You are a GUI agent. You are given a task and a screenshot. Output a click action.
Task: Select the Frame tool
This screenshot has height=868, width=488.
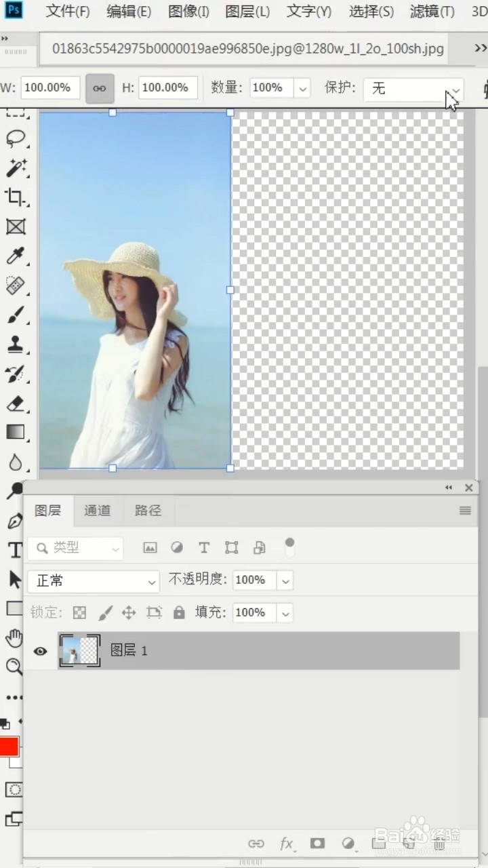click(15, 226)
